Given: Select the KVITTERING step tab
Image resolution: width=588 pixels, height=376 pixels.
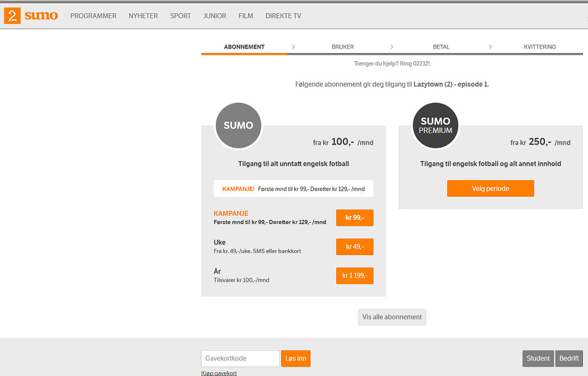Looking at the screenshot, I should click(x=539, y=47).
